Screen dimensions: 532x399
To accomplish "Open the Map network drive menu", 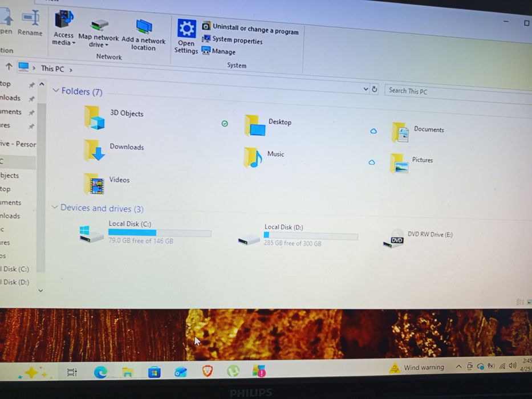I will 99,34.
